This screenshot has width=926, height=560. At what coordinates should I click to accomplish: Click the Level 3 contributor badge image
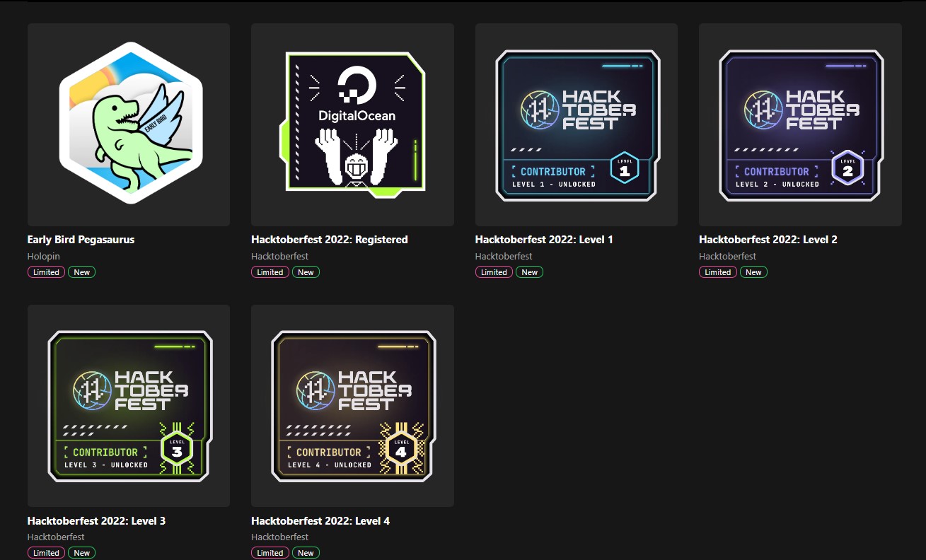128,404
